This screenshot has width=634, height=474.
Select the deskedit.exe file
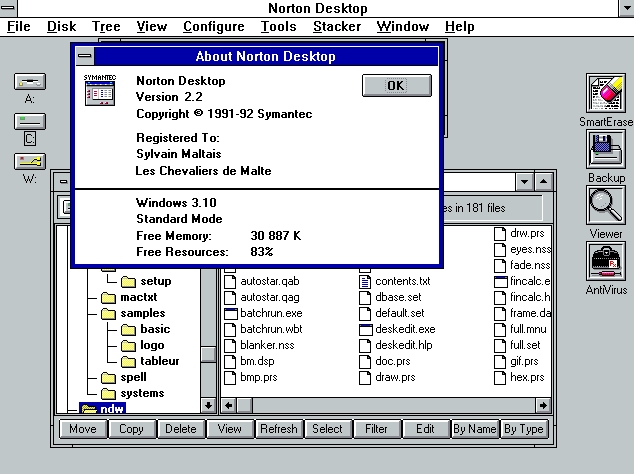tap(396, 329)
